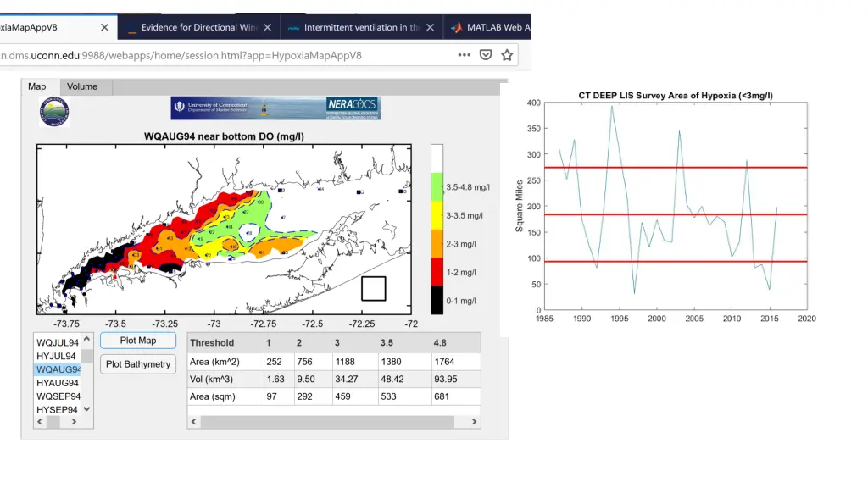Click the red 1-2 mg/l colorbar segment

pos(437,272)
